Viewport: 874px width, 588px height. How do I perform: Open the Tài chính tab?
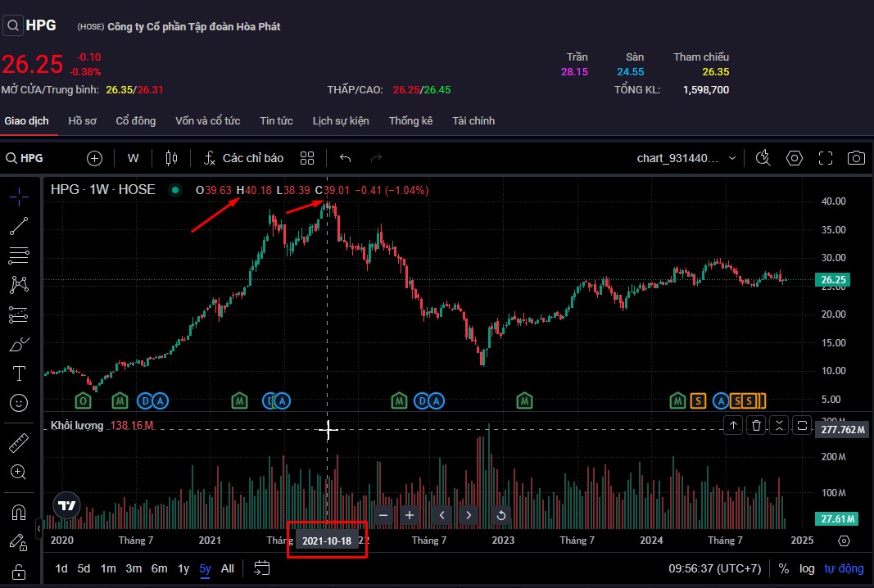[473, 121]
